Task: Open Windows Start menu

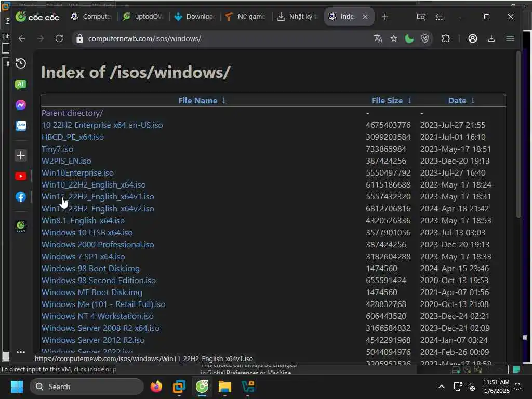Action: (x=17, y=387)
